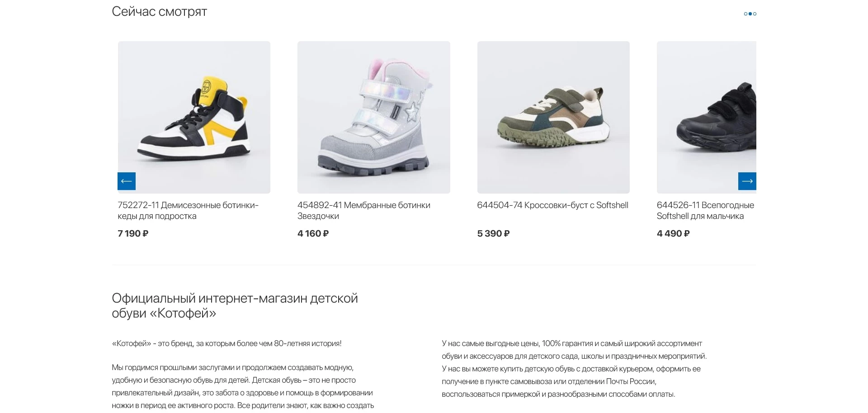This screenshot has height=413, width=868.
Task: Click the left arrow carousel button
Action: click(127, 181)
